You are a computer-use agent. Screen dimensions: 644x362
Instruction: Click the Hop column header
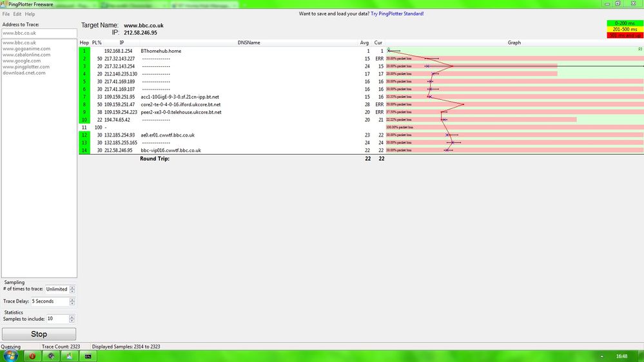coord(84,43)
